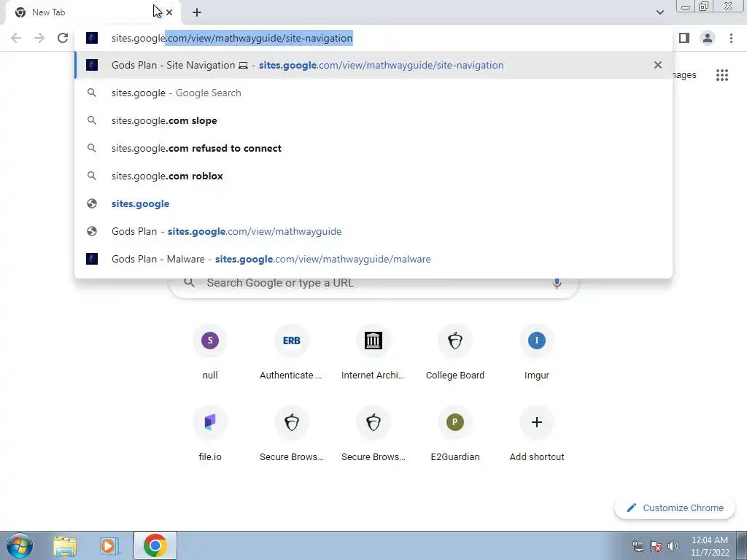Open the network tray icon

click(x=638, y=546)
